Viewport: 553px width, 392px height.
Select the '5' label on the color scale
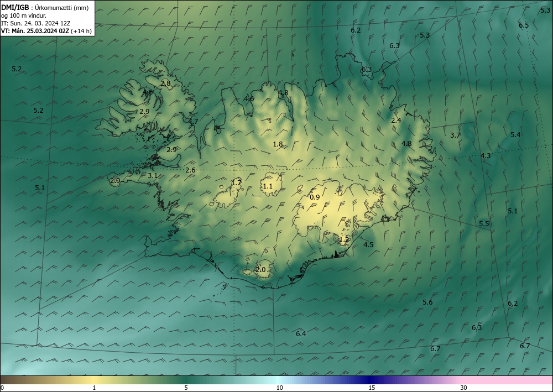tap(186, 388)
